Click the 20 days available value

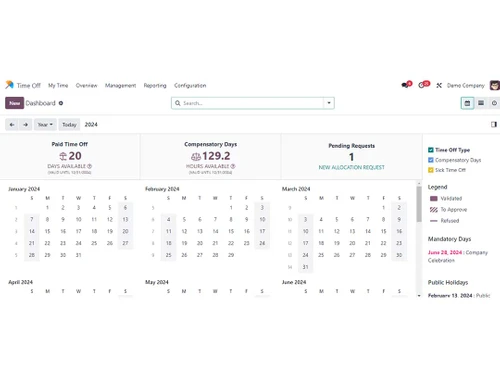75,156
